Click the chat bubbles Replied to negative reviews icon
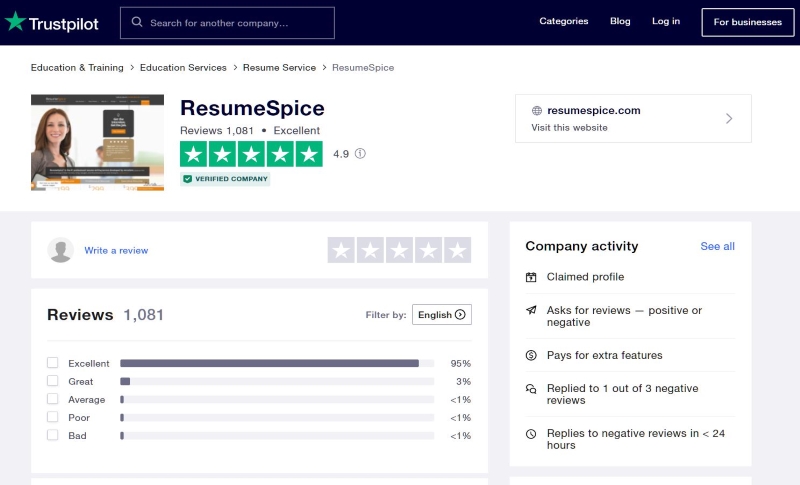800x485 pixels. (x=531, y=389)
